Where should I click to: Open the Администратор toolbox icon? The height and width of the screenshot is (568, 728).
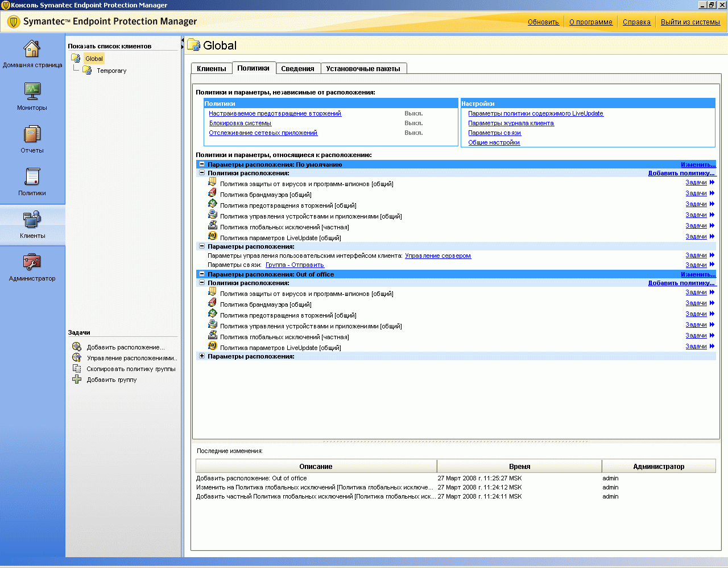32,262
